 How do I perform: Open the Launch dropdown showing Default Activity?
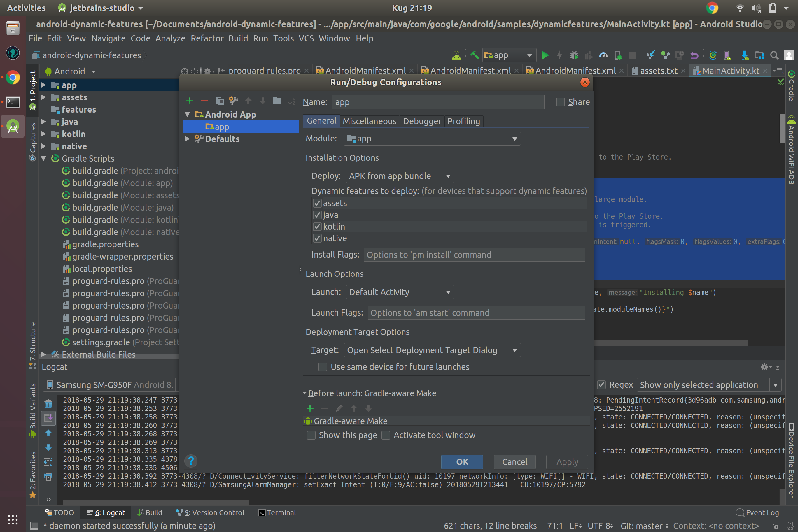(x=448, y=292)
